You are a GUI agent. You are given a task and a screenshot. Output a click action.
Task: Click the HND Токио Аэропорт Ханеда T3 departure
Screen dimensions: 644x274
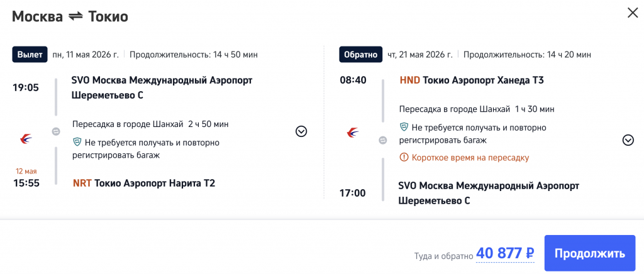point(472,80)
